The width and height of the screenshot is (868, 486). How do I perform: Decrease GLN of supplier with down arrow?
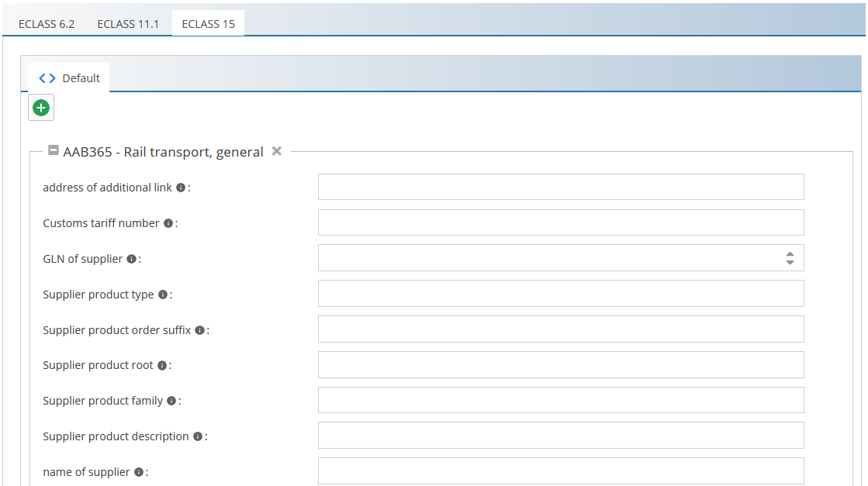(790, 263)
